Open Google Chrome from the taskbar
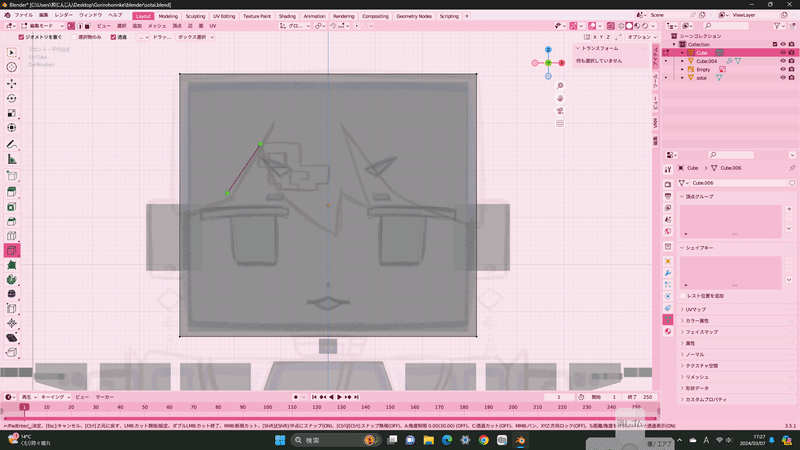This screenshot has height=450, width=800. pos(483,440)
